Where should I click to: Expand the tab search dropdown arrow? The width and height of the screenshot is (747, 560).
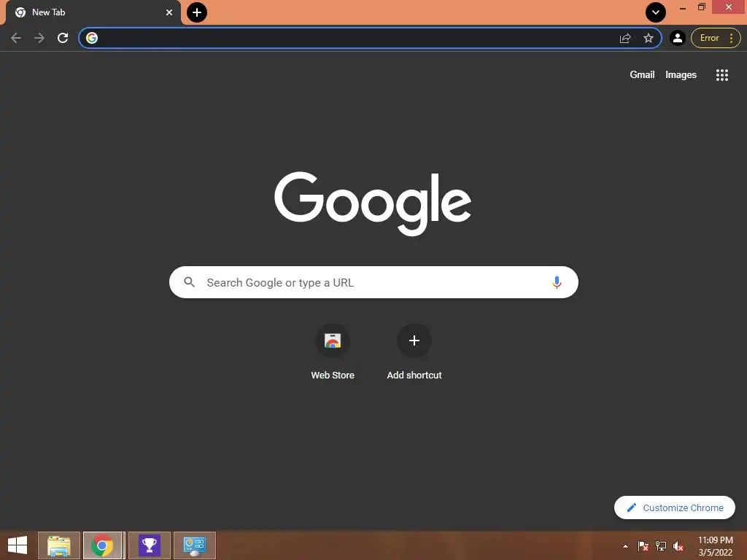[x=656, y=12]
